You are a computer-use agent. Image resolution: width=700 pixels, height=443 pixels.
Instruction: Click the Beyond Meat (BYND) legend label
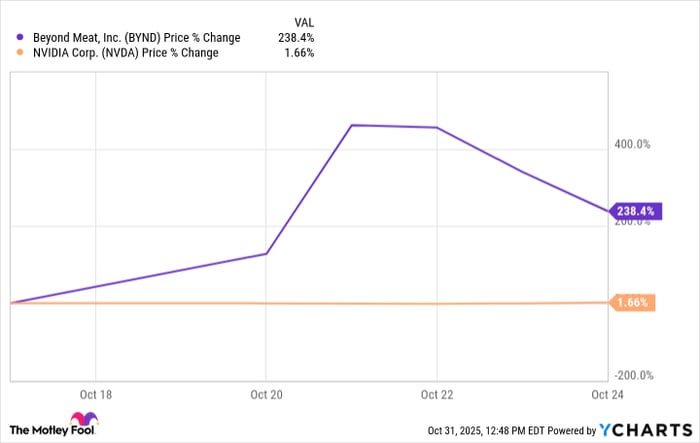[x=135, y=38]
